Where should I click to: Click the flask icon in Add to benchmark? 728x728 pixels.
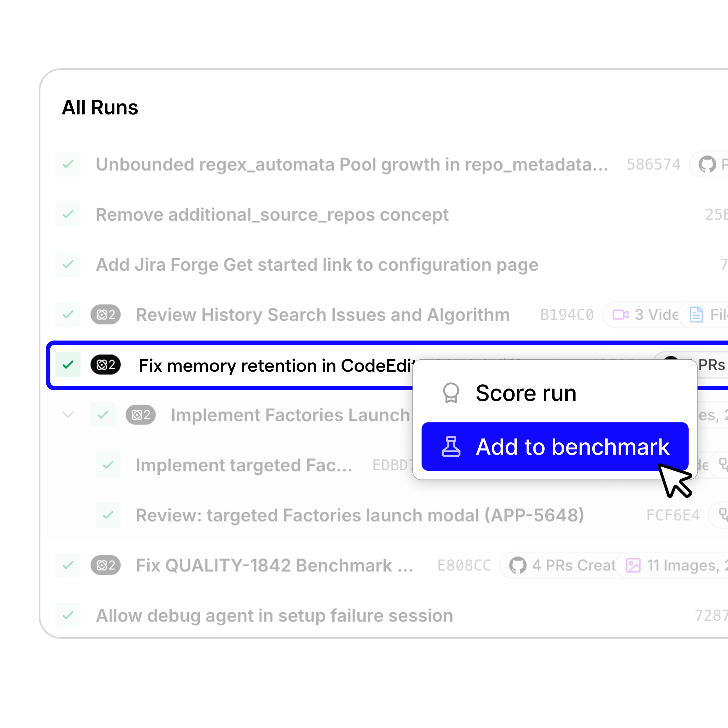coord(451,446)
